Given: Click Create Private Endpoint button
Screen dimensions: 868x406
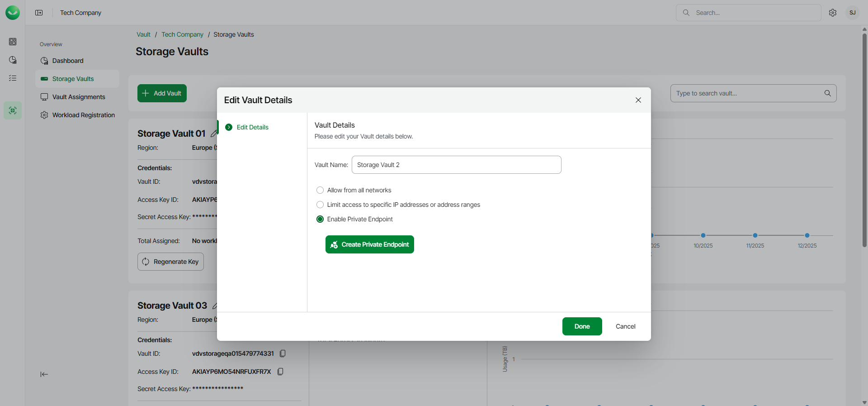Looking at the screenshot, I should [x=369, y=244].
